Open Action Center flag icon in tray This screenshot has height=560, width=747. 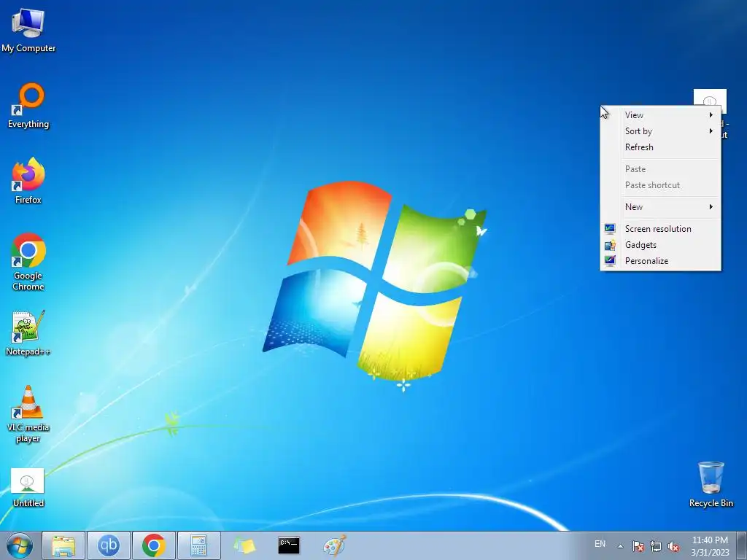tap(638, 546)
